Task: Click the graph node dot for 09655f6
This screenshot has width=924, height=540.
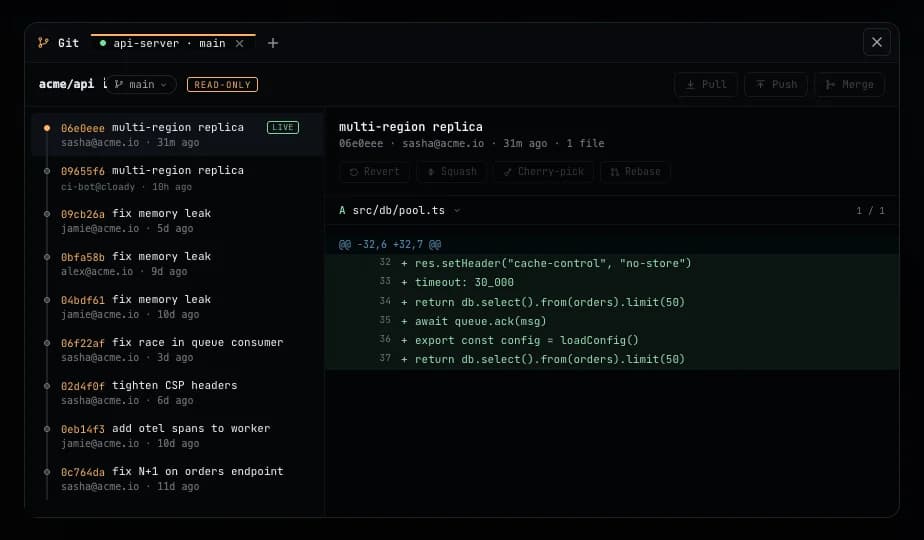Action: (x=47, y=171)
